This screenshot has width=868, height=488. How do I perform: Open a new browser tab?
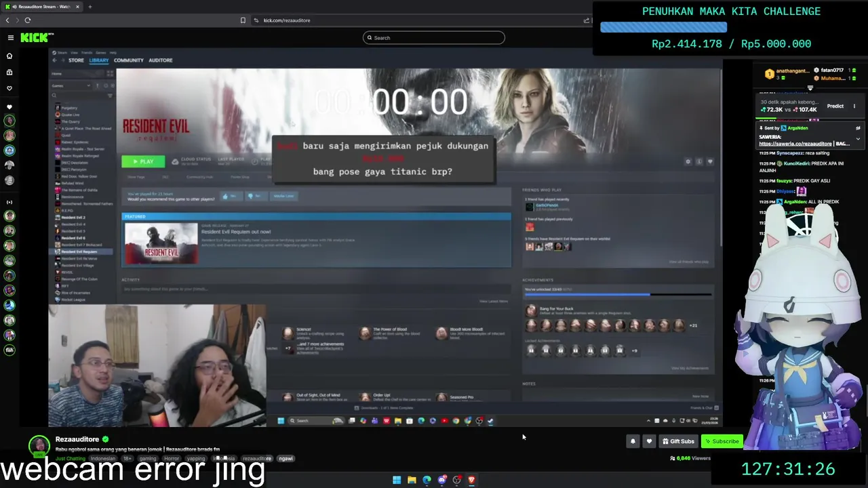90,7
